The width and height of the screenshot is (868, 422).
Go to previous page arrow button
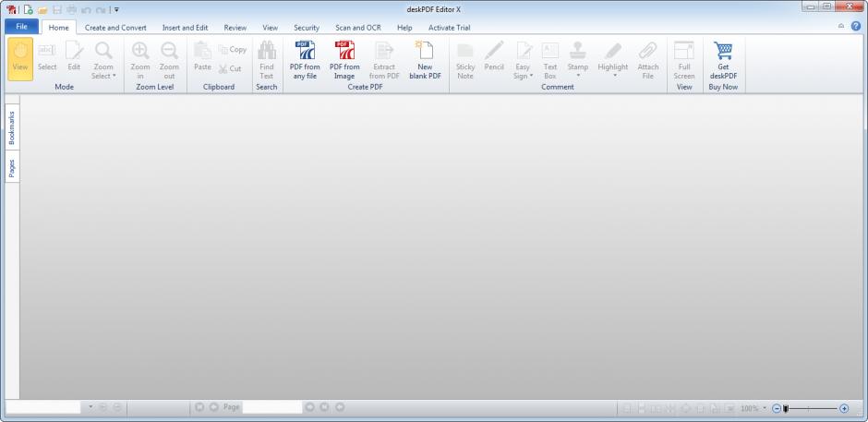click(x=213, y=407)
